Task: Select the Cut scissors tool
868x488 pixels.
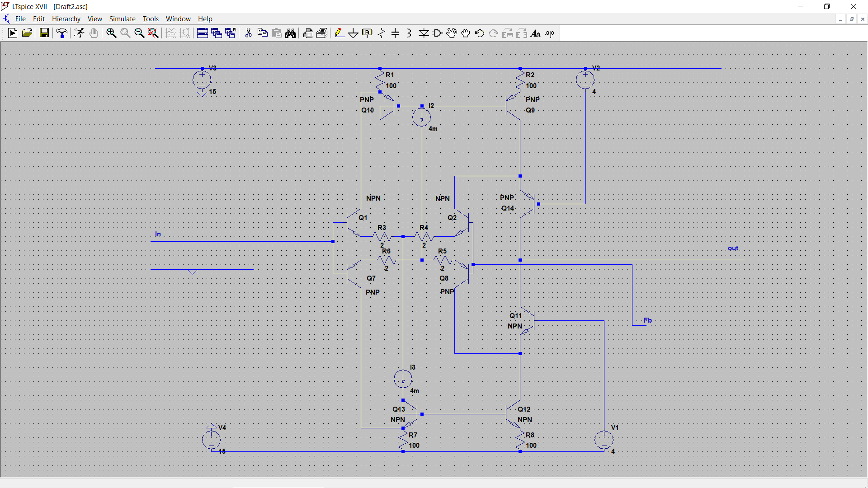Action: 248,33
